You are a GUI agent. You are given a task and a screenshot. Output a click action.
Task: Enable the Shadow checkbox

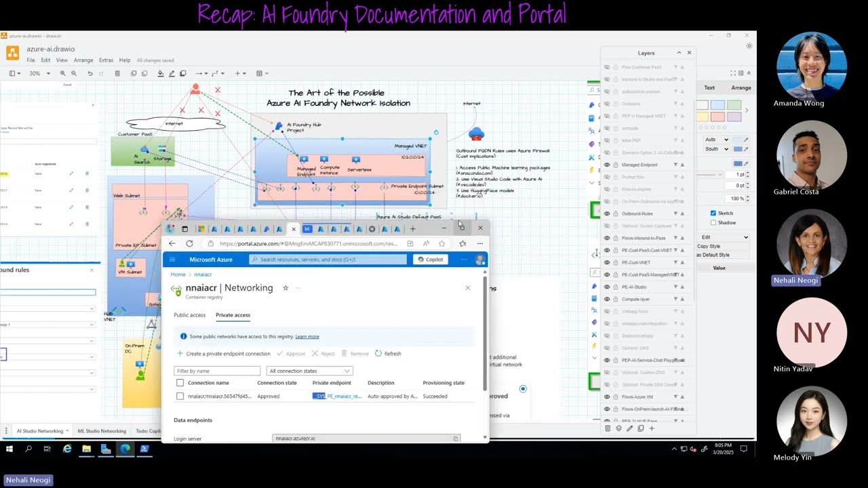tap(713, 222)
